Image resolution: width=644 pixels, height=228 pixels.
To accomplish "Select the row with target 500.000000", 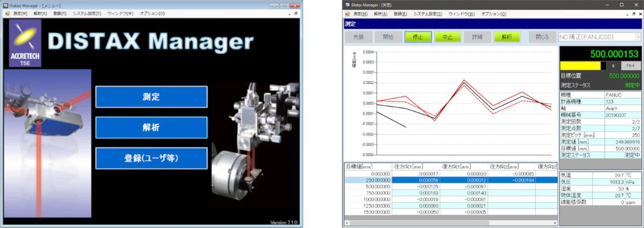I will [450, 187].
